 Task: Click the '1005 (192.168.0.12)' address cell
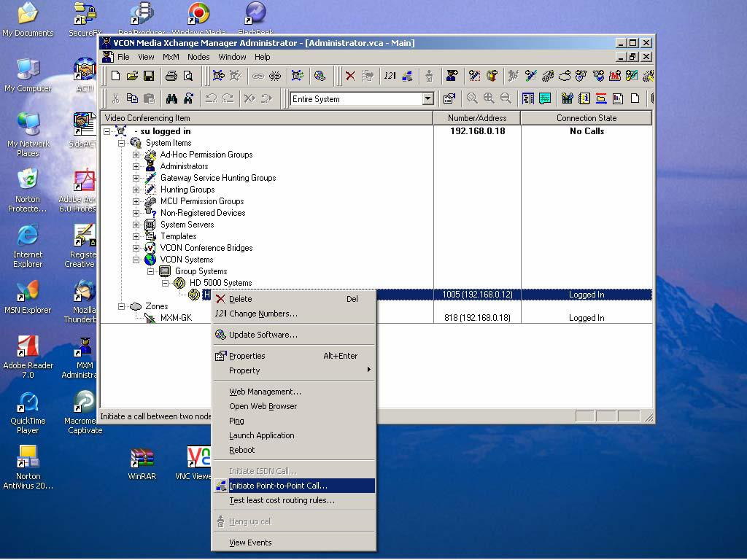click(477, 295)
